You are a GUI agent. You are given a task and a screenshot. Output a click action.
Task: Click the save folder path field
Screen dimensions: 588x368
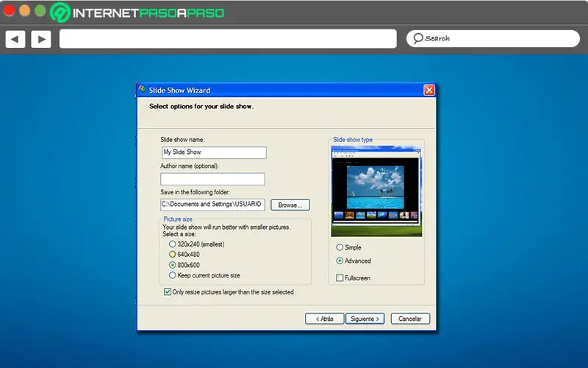212,205
